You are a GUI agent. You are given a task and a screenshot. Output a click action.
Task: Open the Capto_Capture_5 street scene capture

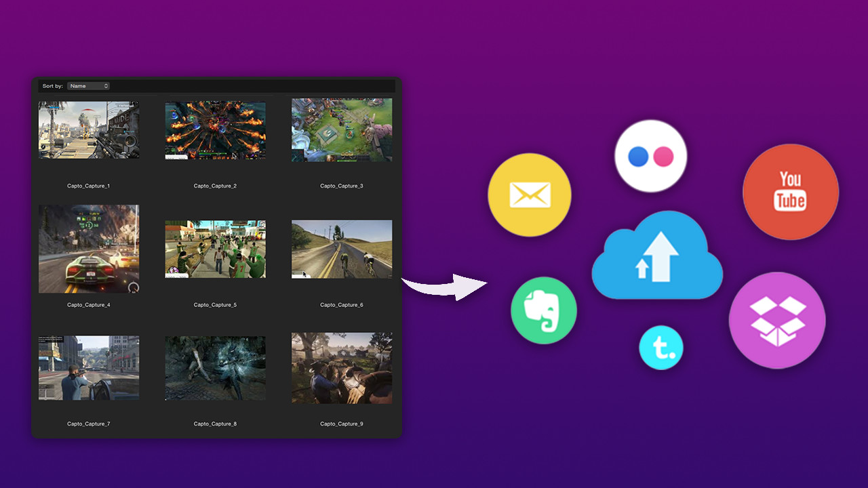215,249
